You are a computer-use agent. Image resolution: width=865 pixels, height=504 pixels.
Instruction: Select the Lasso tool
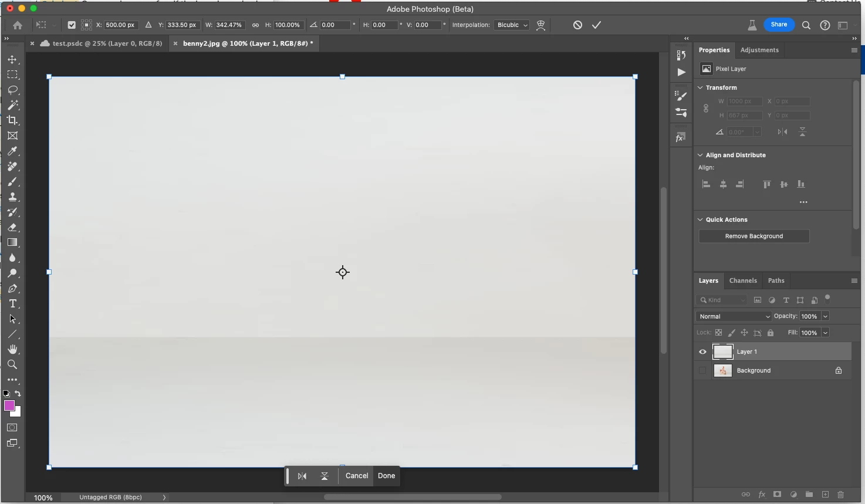tap(12, 90)
